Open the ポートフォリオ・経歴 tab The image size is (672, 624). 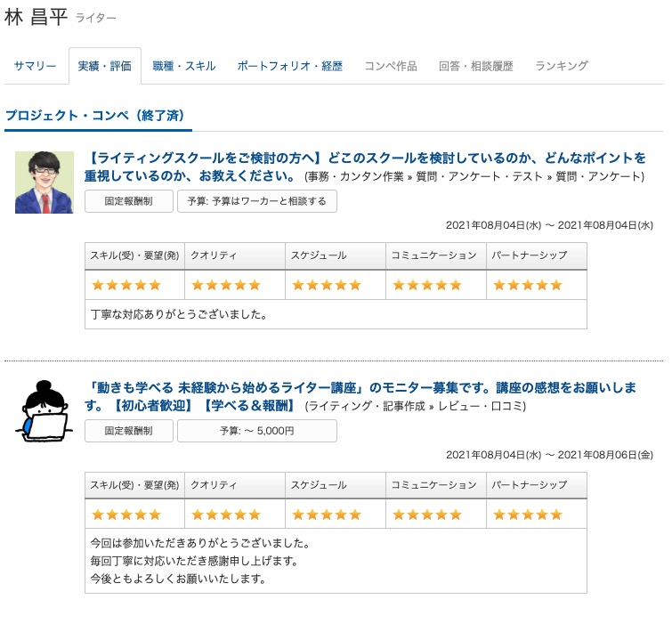[x=289, y=66]
